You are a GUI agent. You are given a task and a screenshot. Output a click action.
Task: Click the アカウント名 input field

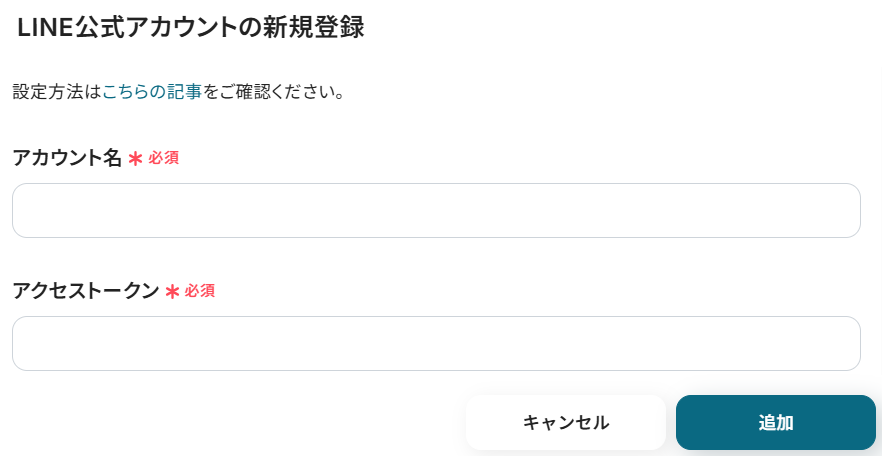436,210
